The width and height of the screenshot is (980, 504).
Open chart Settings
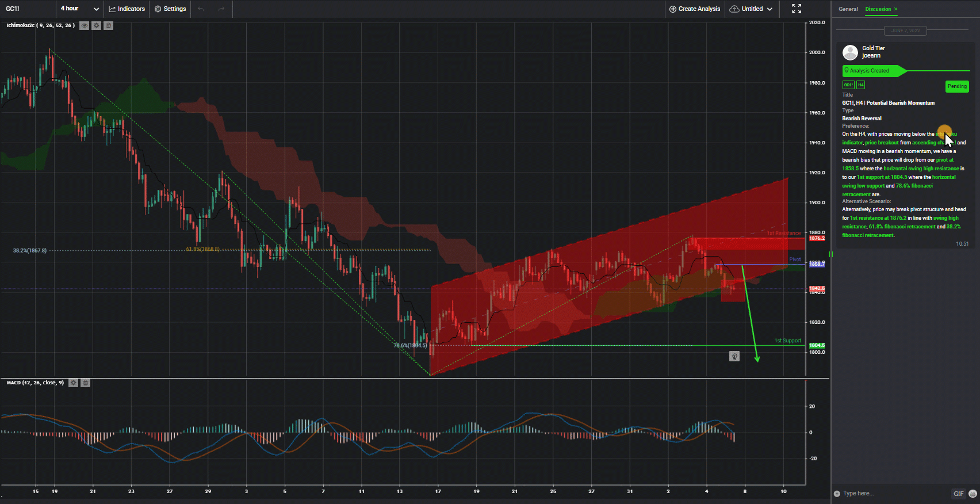(x=170, y=9)
